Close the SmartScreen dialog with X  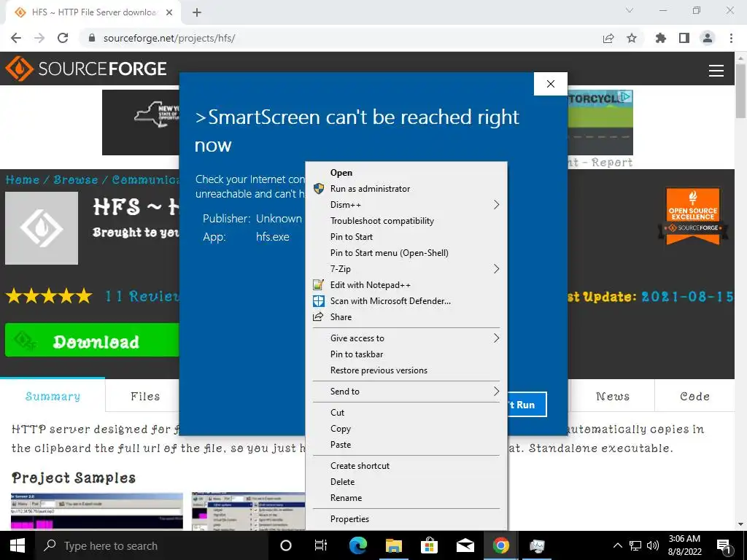click(x=551, y=84)
